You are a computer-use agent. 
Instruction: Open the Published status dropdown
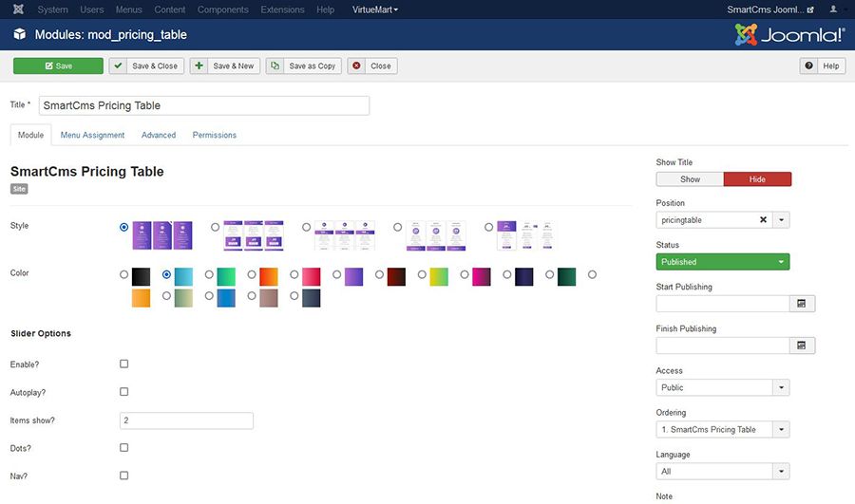pos(723,262)
